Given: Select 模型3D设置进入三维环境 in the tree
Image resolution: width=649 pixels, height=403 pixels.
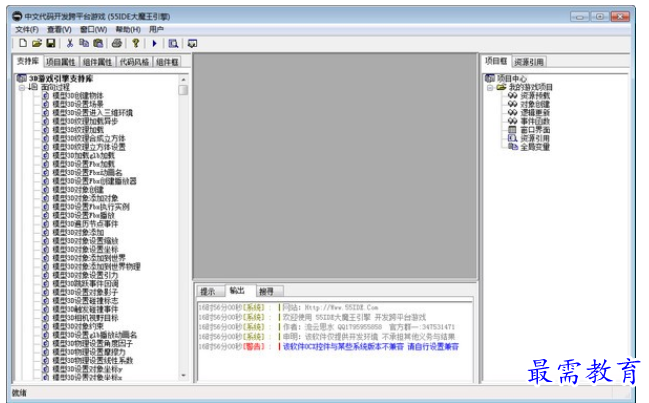Looking at the screenshot, I should coord(92,113).
